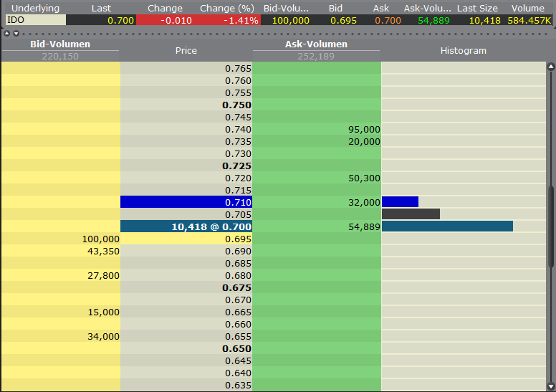Click the Change (%) column header
Image resolution: width=556 pixels, height=392 pixels.
(x=227, y=8)
